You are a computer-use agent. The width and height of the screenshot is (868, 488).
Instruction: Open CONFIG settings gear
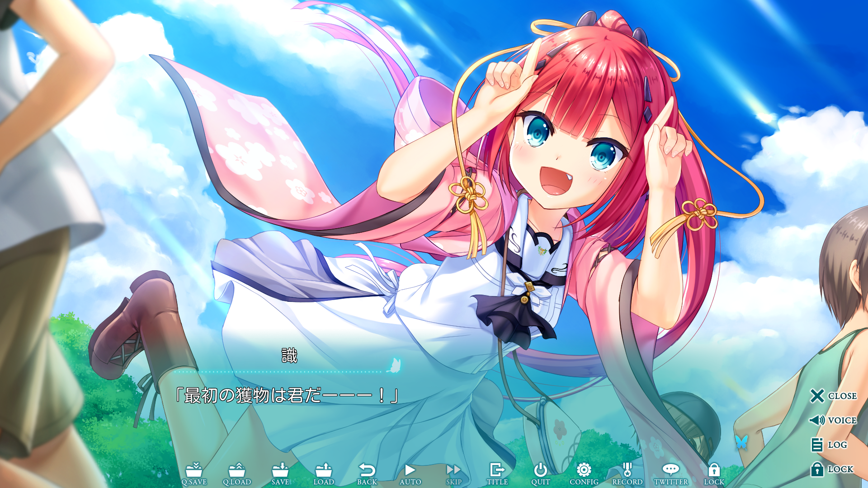pos(584,474)
